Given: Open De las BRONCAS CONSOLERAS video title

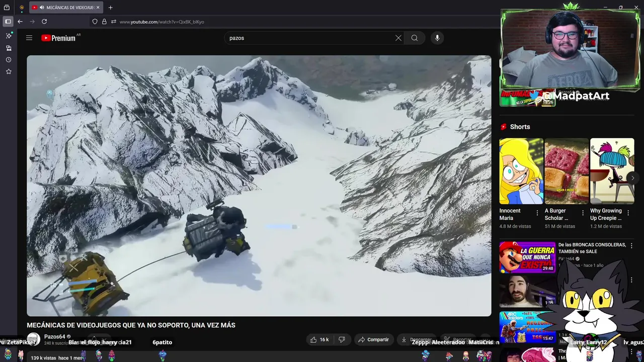Looking at the screenshot, I should point(592,248).
